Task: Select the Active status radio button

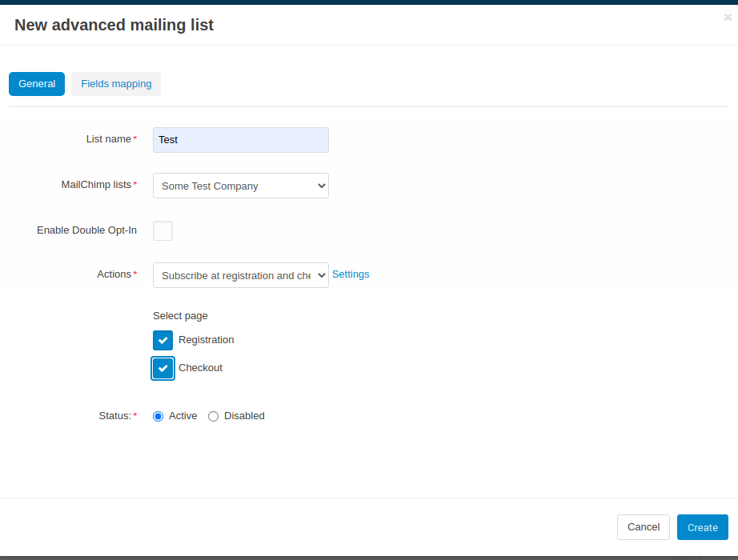Action: 158,416
